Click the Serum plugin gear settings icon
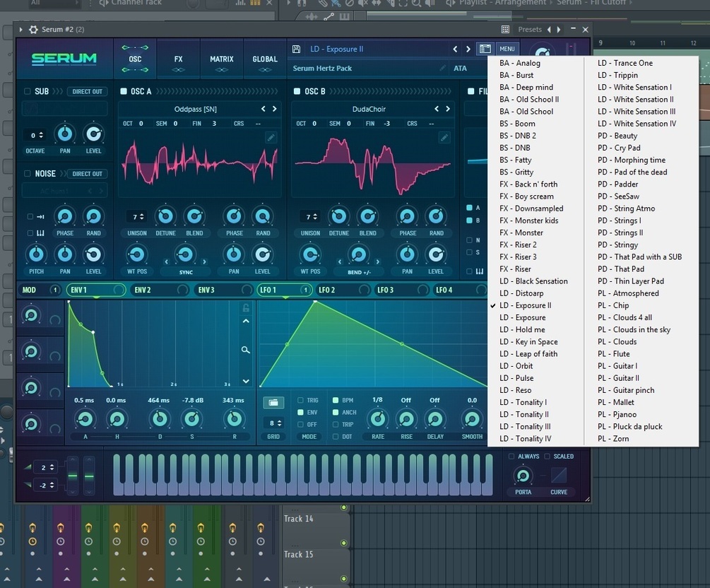The height and width of the screenshot is (588, 710). point(33,30)
